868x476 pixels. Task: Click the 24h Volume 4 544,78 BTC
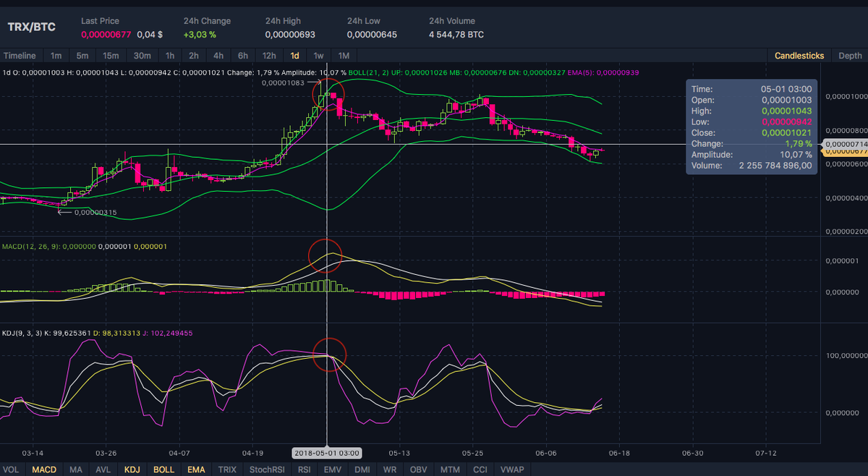456,34
